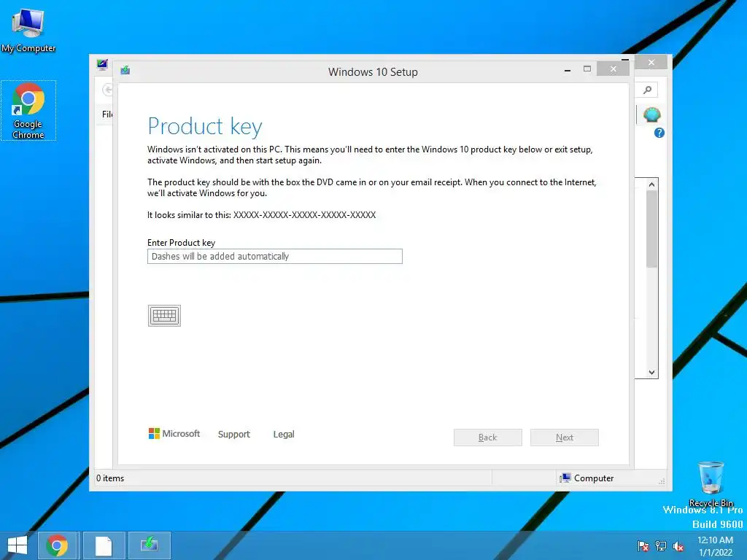747x560 pixels.
Task: Click the back arrow in Explorer window
Action: 108,90
